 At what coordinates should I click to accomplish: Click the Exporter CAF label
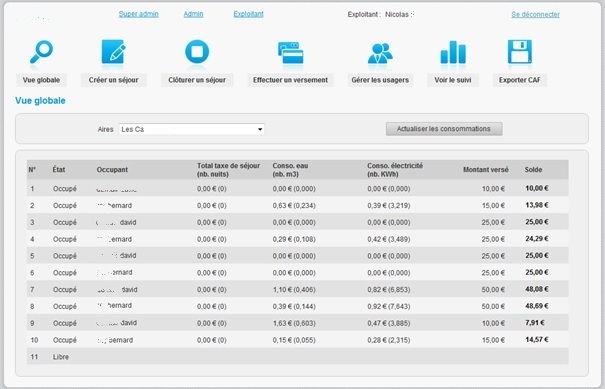[520, 80]
